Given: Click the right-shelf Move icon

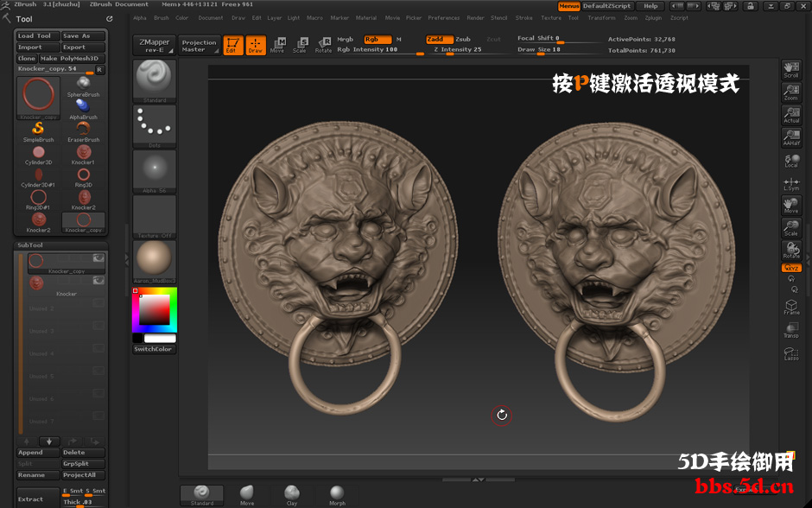Looking at the screenshot, I should (790, 206).
